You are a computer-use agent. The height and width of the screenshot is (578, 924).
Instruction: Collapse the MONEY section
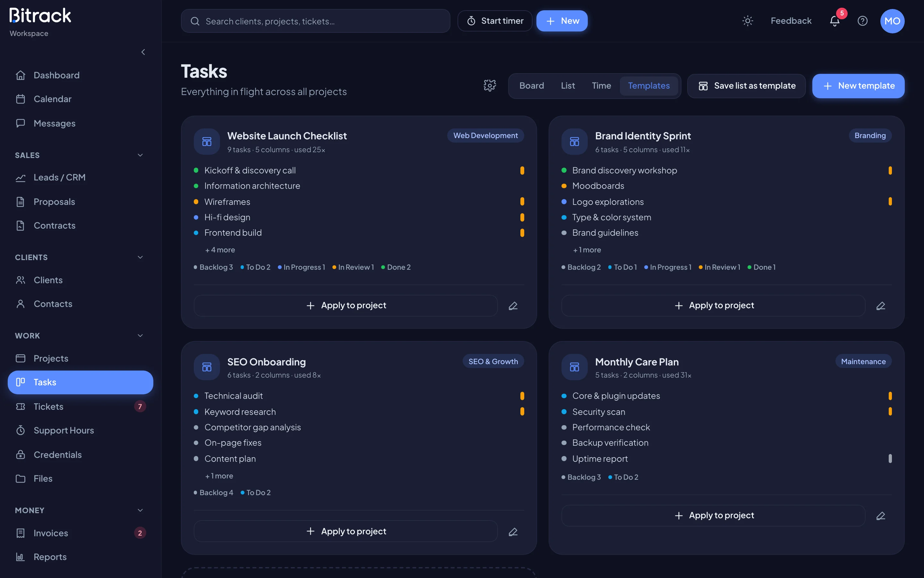(140, 510)
